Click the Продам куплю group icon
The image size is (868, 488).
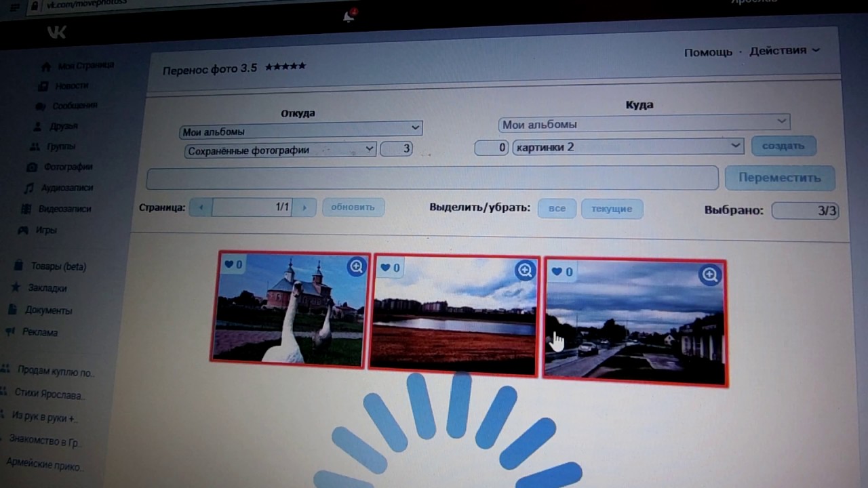(5, 369)
